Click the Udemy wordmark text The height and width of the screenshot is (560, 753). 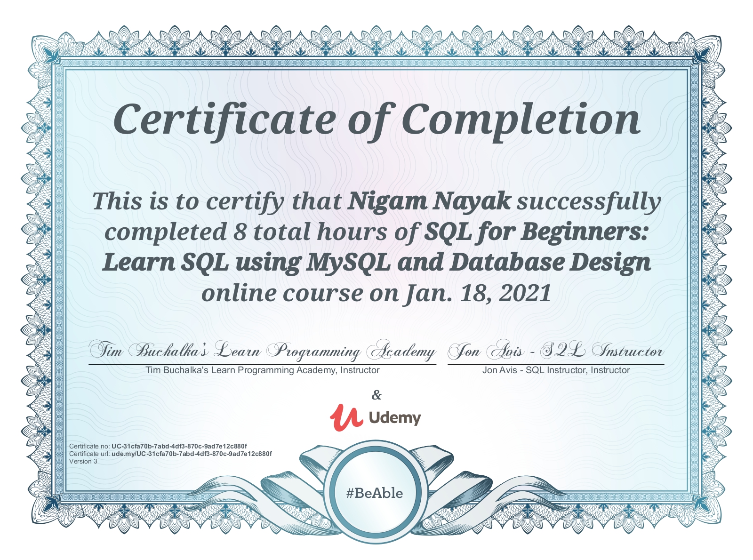[394, 418]
